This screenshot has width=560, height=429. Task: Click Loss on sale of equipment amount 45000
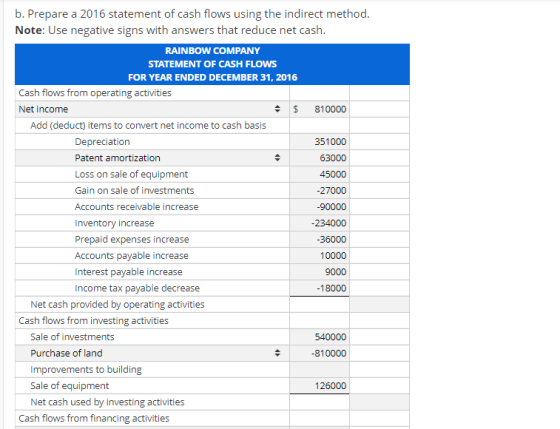point(319,174)
